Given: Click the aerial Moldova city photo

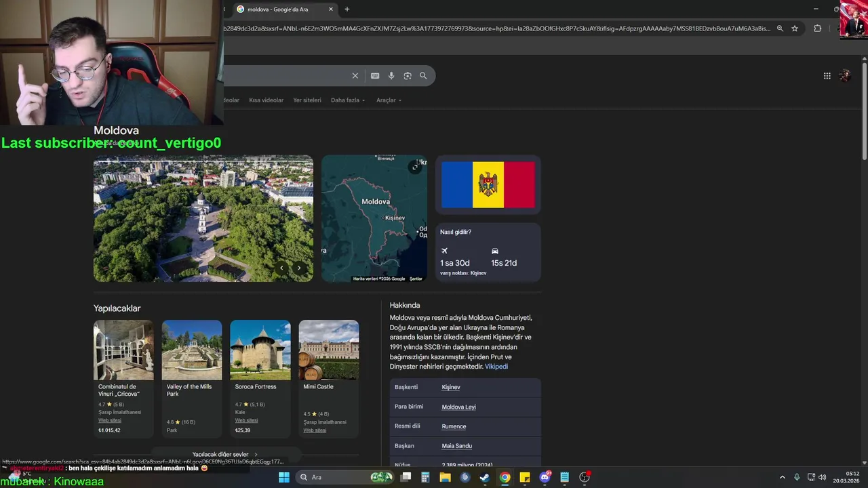Looking at the screenshot, I should click(203, 218).
